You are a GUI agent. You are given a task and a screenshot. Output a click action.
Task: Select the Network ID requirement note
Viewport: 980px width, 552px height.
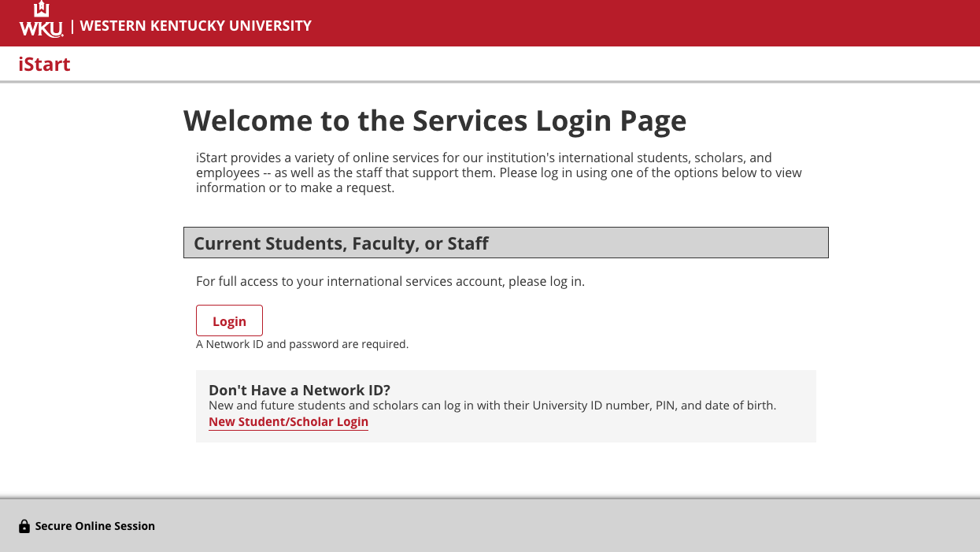pyautogui.click(x=302, y=344)
